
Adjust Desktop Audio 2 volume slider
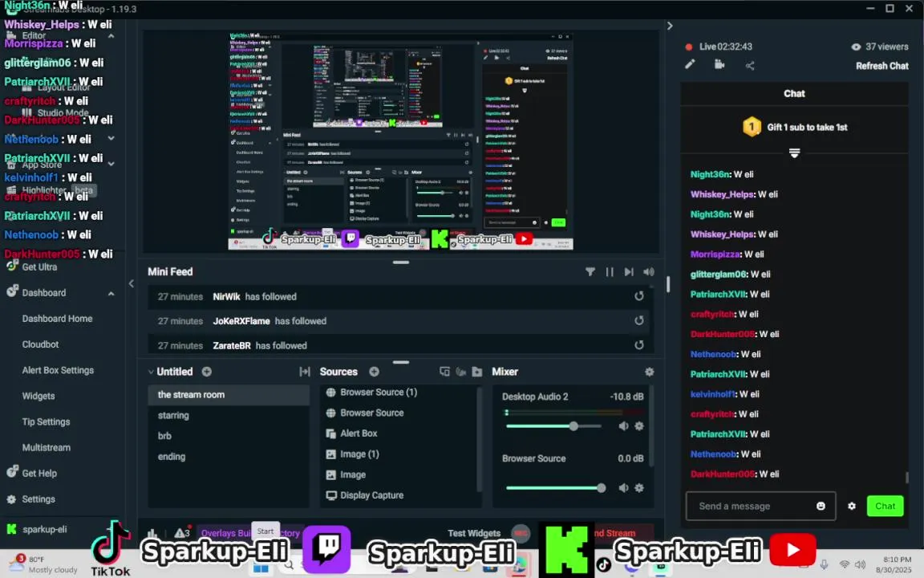click(x=554, y=425)
